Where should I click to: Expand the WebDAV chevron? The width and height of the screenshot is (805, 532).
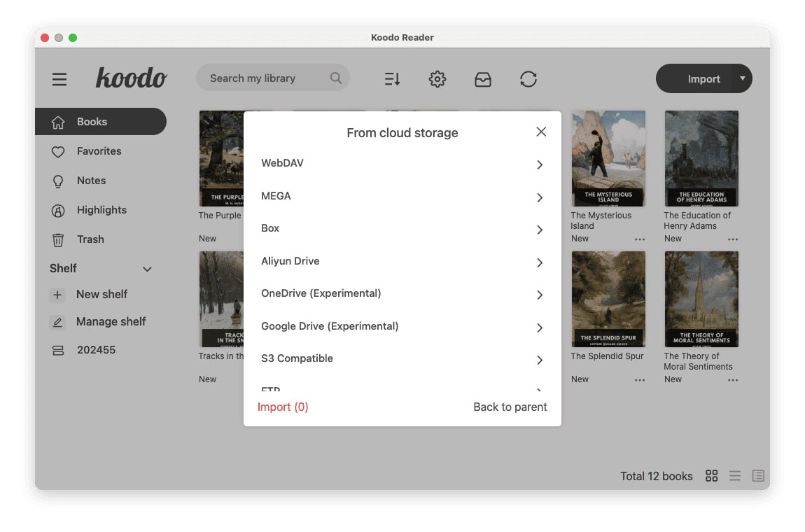pyautogui.click(x=540, y=164)
